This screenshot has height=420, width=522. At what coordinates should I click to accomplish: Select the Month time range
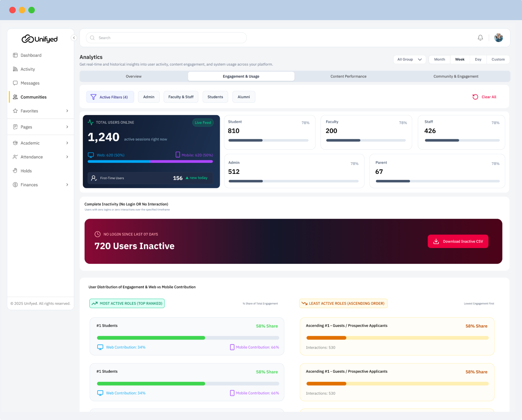tap(440, 59)
